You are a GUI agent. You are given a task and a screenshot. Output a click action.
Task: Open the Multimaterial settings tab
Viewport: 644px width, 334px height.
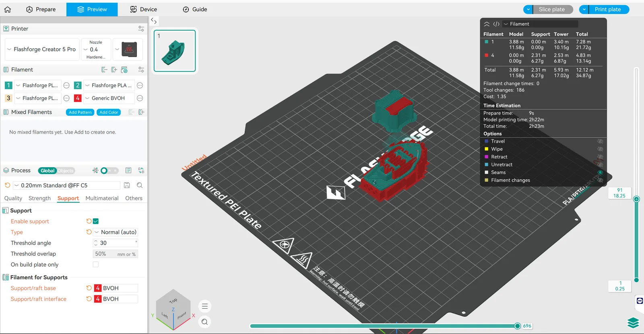102,198
